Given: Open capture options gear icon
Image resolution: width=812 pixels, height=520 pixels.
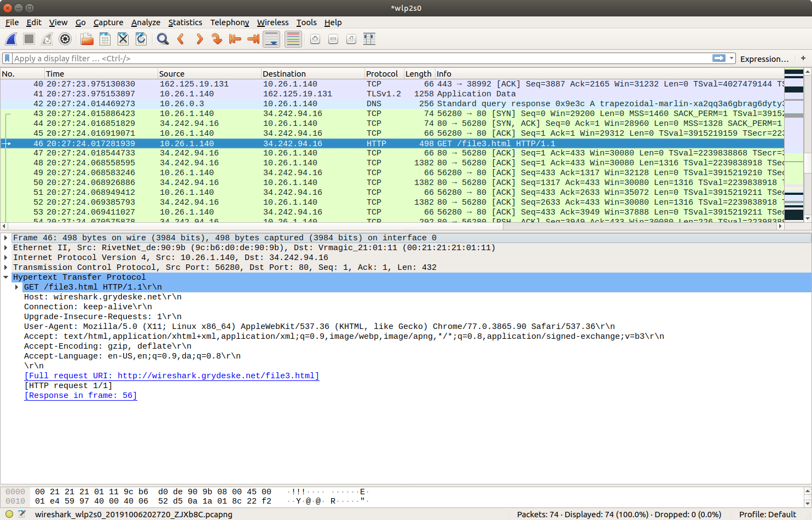Looking at the screenshot, I should [x=65, y=39].
